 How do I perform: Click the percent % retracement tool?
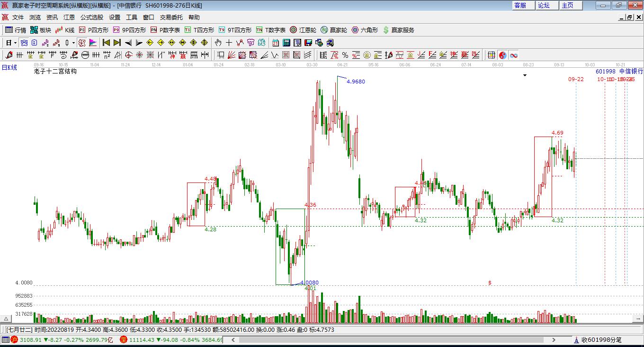[x=345, y=55]
